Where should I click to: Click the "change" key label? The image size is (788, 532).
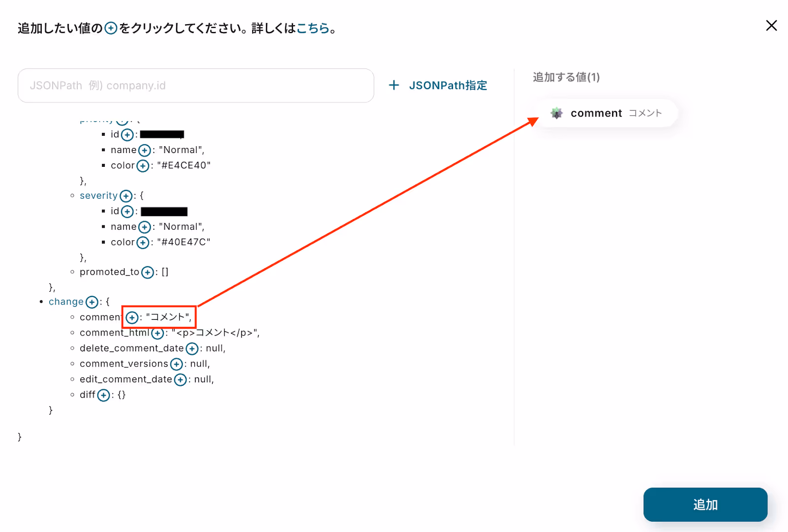coord(66,302)
